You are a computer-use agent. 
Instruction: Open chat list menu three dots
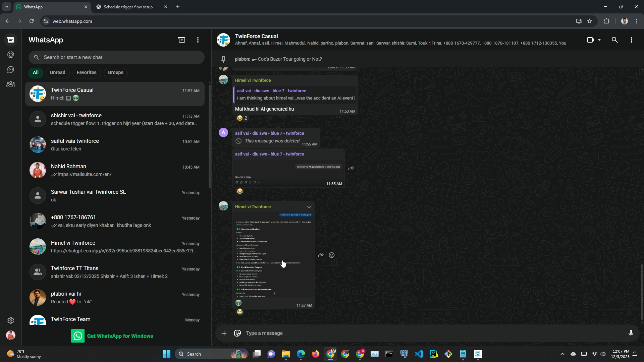point(198,40)
